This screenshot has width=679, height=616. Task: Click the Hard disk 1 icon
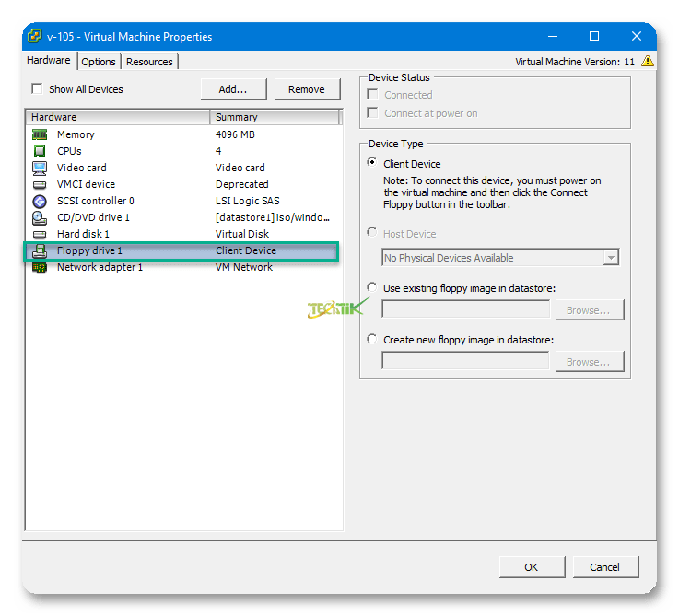40,234
